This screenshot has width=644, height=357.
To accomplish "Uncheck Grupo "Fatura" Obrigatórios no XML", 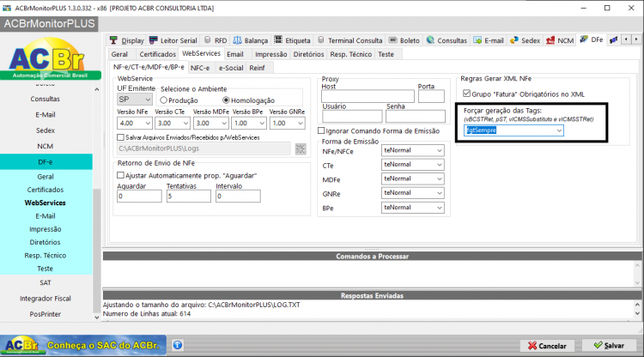I will (466, 94).
